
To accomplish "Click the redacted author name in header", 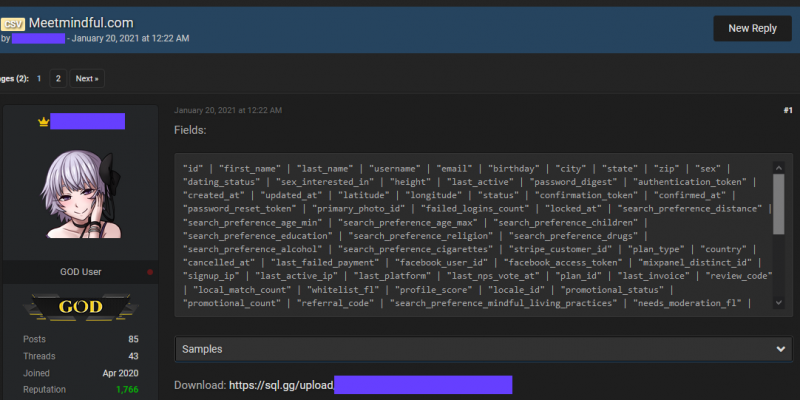I will pyautogui.click(x=38, y=38).
